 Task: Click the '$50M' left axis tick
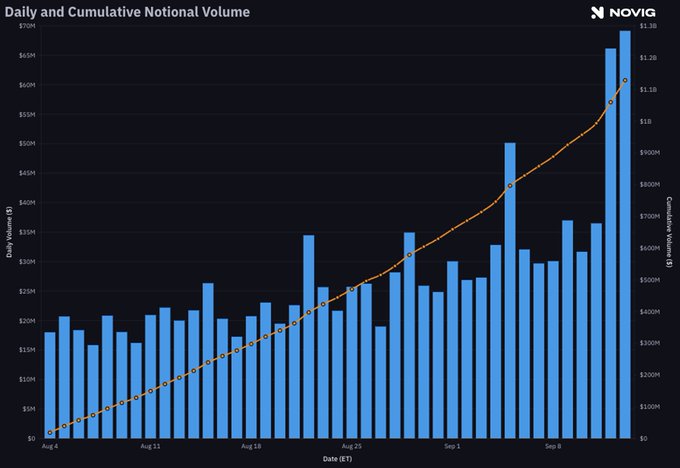(27, 144)
